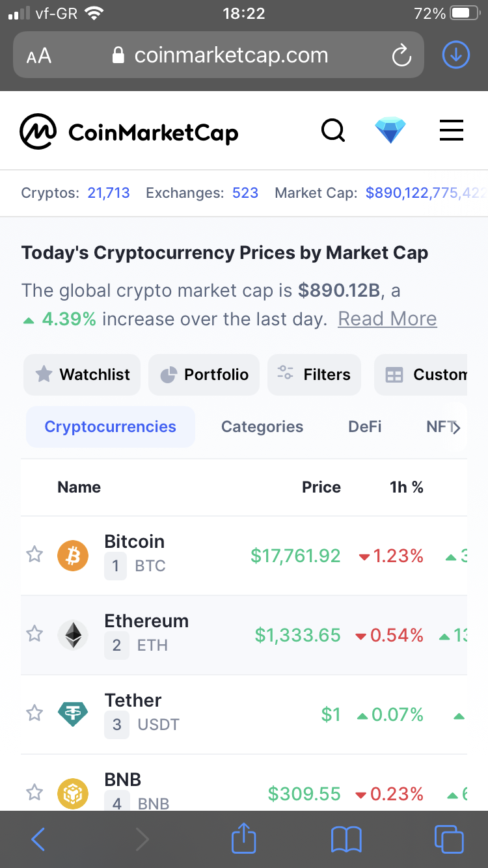Reload the page with the refresh icon
This screenshot has width=488, height=868.
point(401,56)
